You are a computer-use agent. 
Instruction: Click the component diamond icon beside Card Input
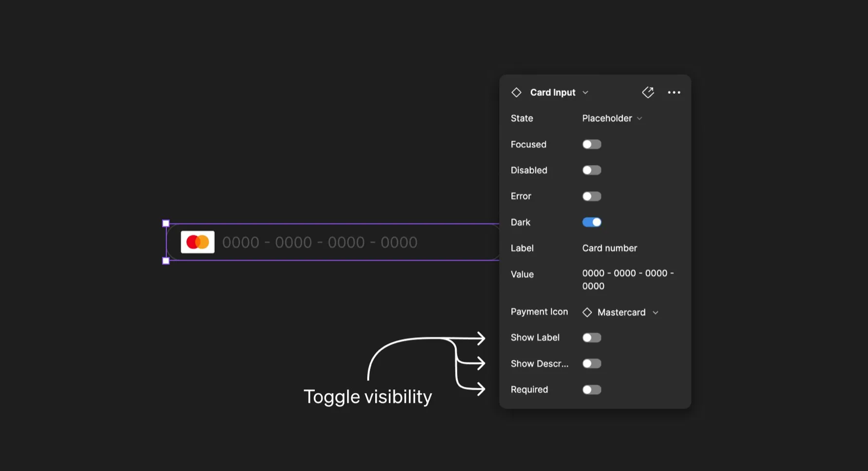[x=516, y=92]
